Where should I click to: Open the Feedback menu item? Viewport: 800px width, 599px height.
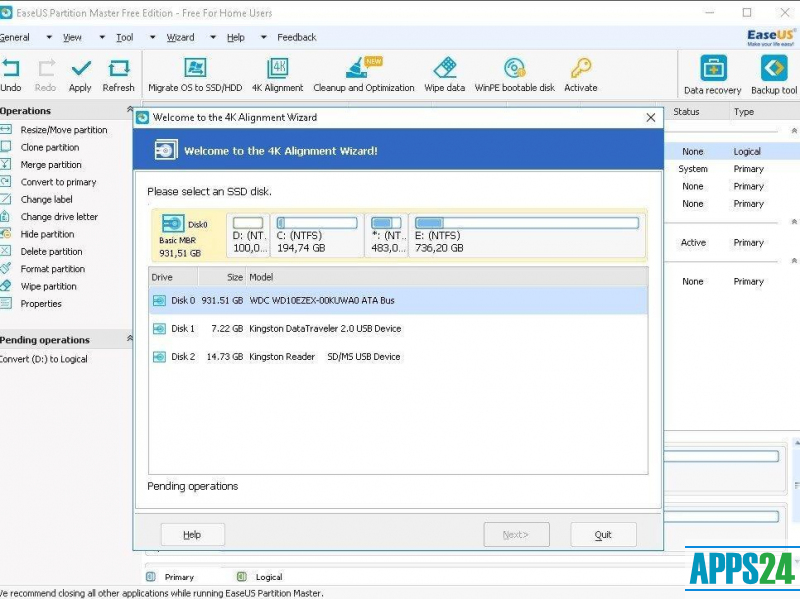tap(296, 37)
